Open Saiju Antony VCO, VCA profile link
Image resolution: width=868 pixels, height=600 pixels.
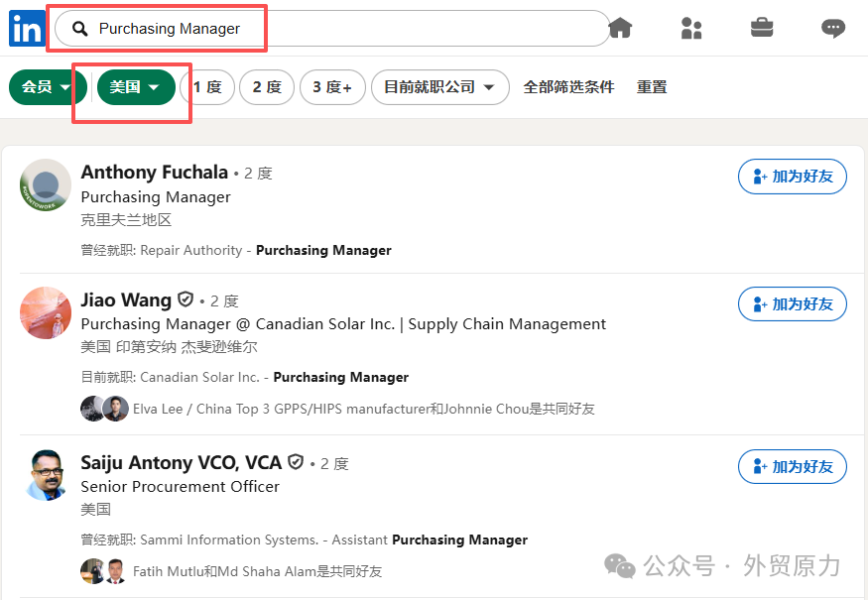181,462
